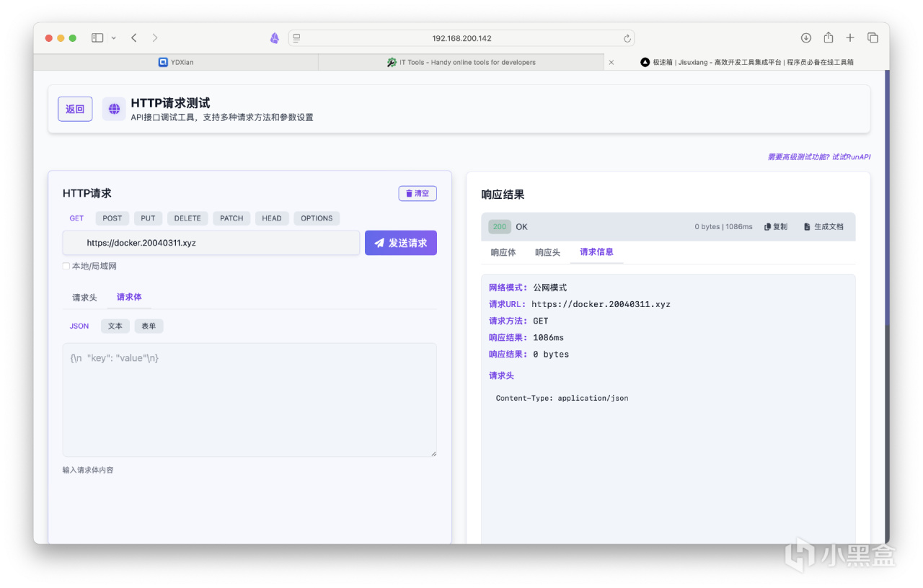Screen dimensions: 923x588
Task: Send the request with 发送请求
Action: pos(401,243)
